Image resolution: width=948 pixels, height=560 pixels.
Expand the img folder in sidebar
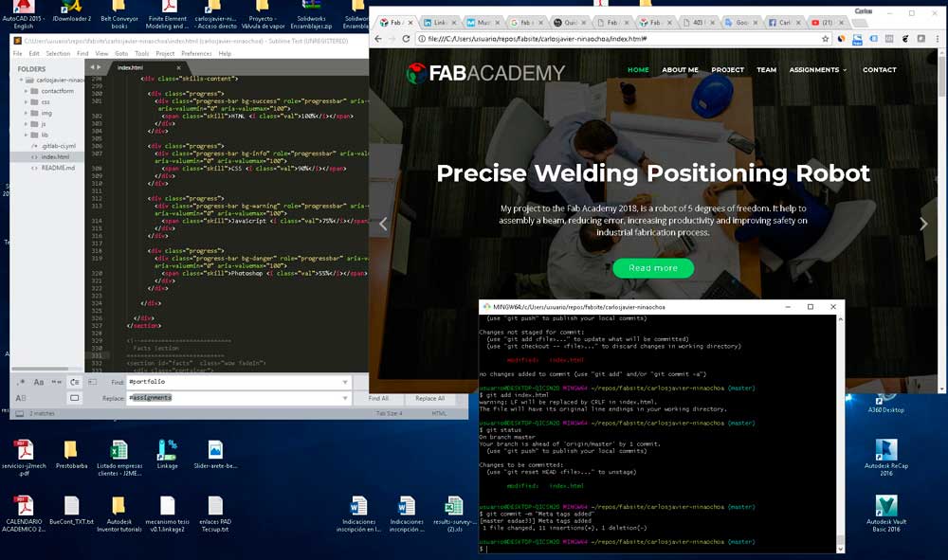point(26,113)
